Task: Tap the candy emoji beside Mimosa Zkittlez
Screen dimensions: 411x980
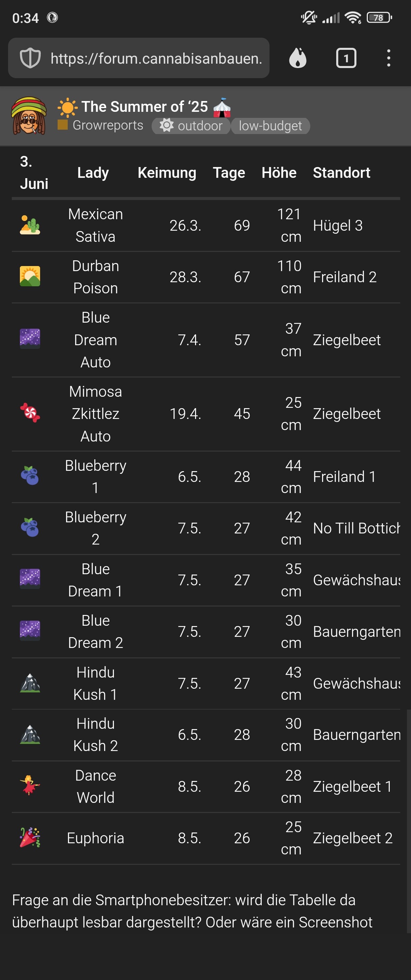Action: 30,413
